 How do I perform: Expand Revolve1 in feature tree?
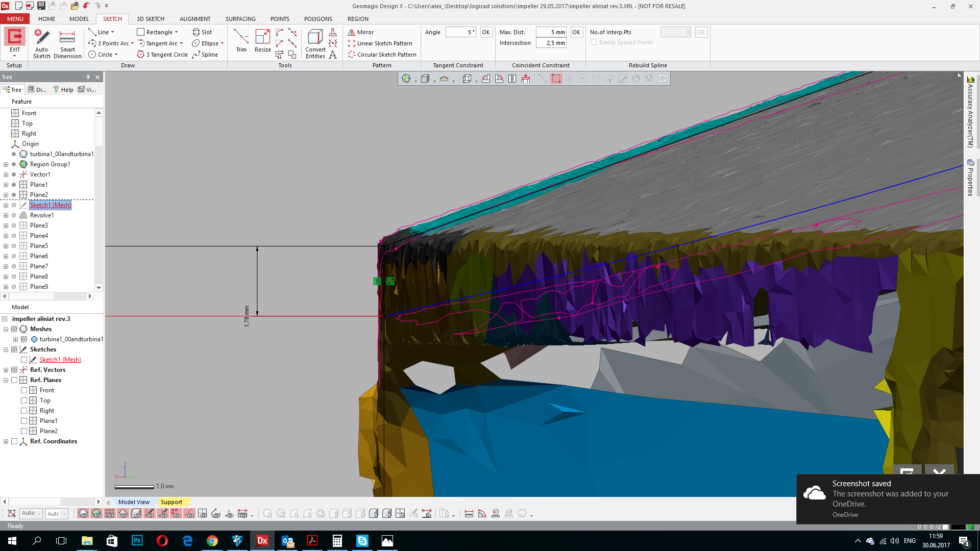6,215
